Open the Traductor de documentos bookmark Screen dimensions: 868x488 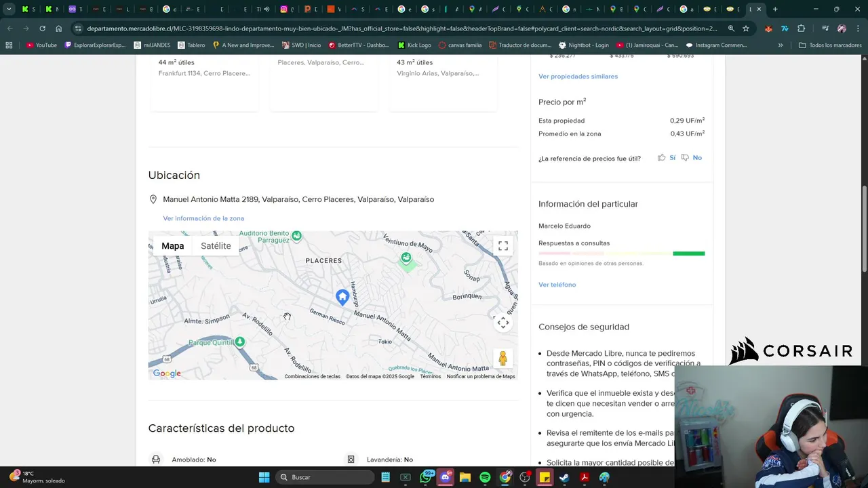520,45
